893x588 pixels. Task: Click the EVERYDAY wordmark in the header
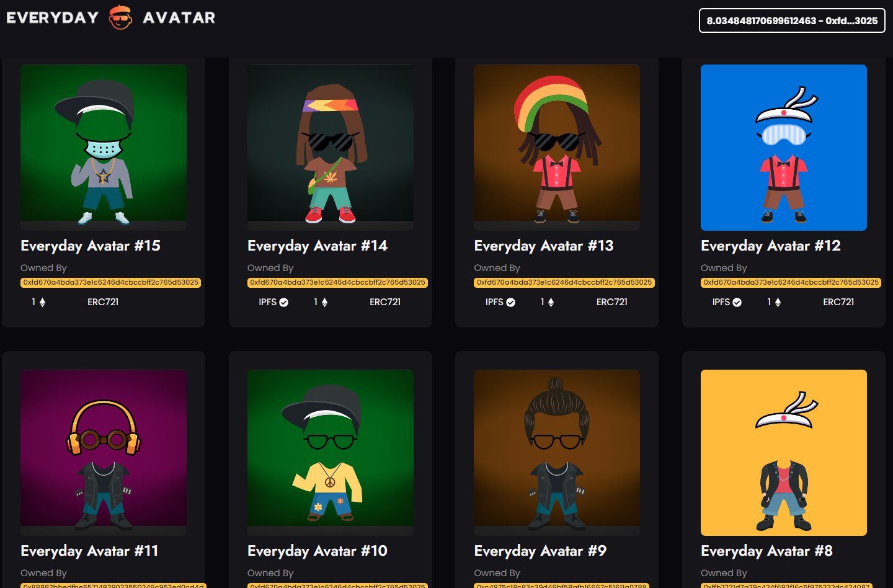53,17
